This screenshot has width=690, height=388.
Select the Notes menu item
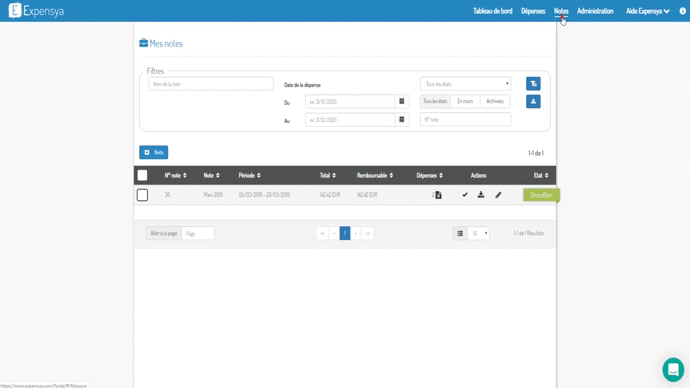click(x=561, y=11)
